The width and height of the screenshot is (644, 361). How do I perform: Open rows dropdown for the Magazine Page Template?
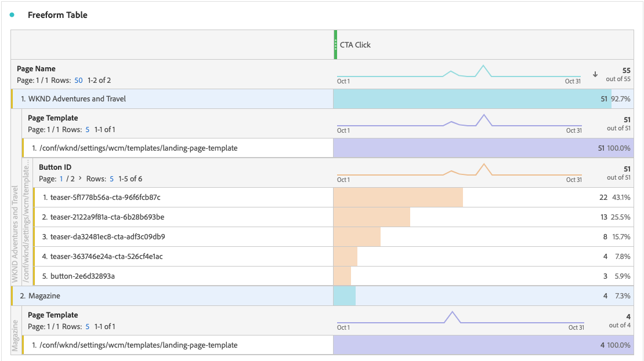pyautogui.click(x=88, y=327)
